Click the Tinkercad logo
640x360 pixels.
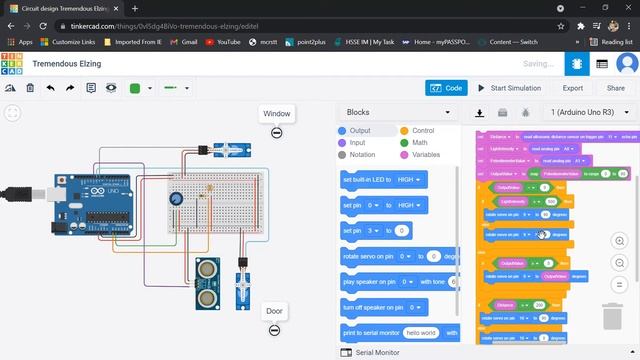[12, 64]
